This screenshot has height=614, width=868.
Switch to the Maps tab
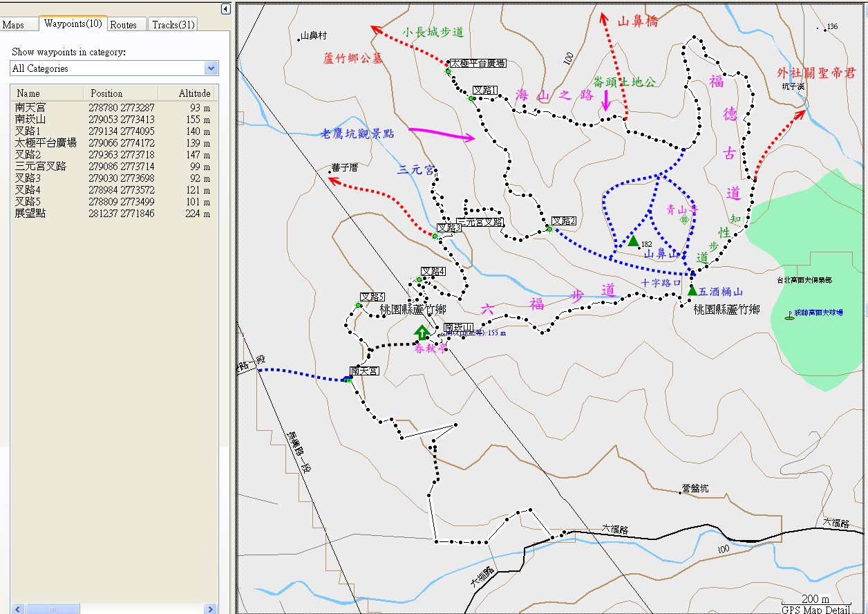[13, 25]
